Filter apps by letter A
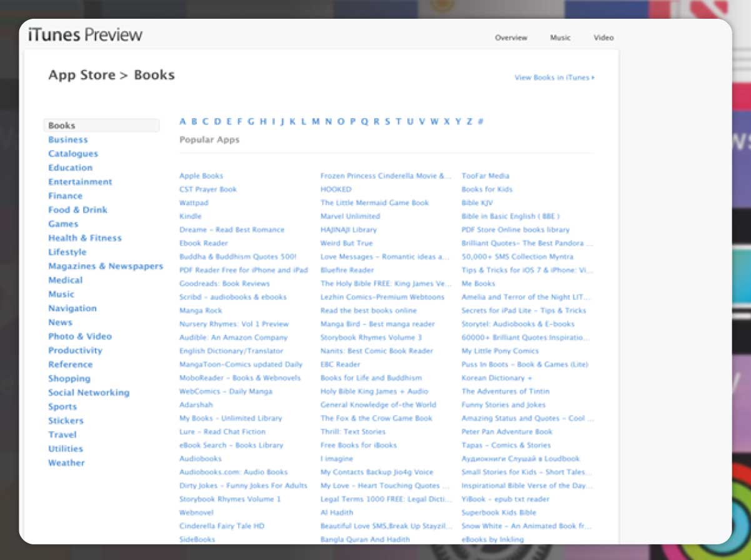 coord(182,122)
